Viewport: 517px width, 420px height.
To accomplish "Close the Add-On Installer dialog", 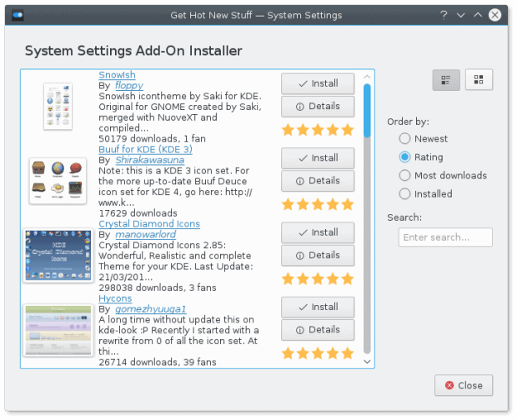I will tap(464, 385).
